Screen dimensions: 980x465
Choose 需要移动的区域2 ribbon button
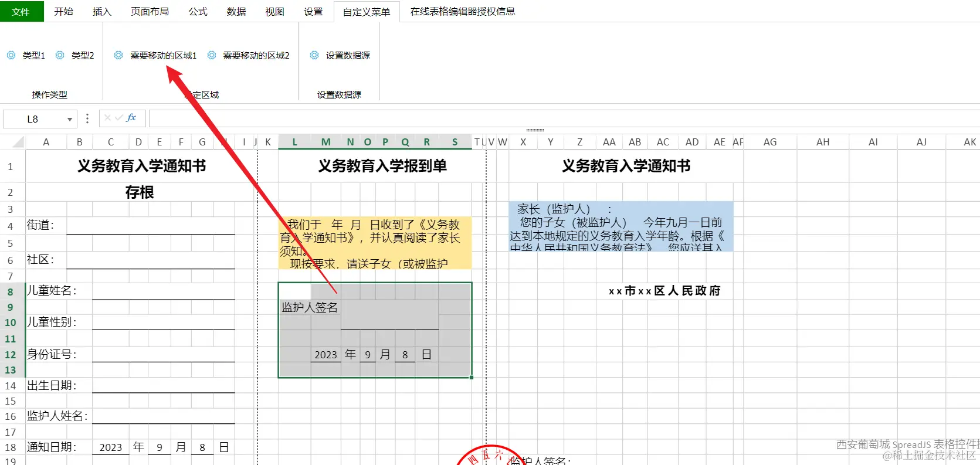249,55
